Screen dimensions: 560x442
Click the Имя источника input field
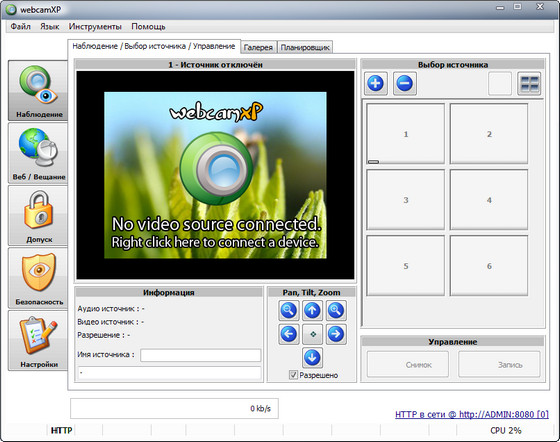tap(201, 355)
